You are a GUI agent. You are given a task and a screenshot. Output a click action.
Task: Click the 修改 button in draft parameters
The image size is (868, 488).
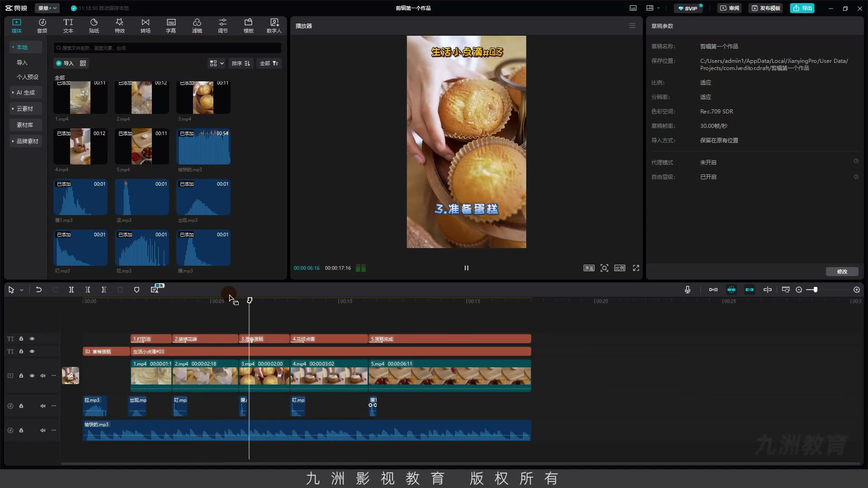point(842,272)
